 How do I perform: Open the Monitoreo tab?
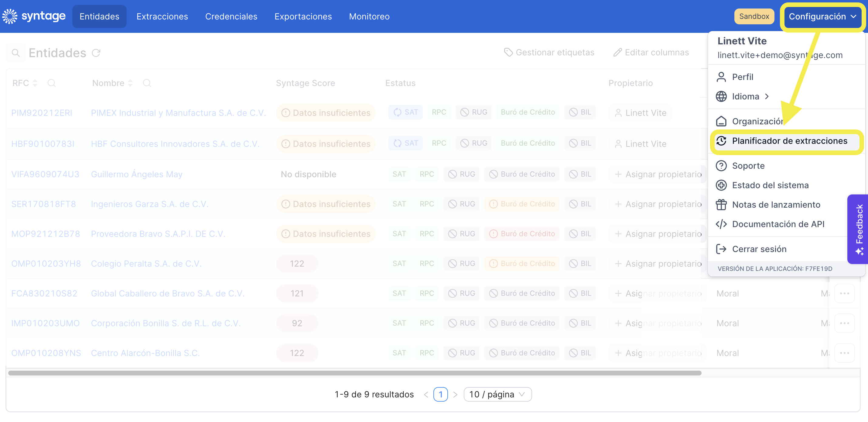(369, 16)
